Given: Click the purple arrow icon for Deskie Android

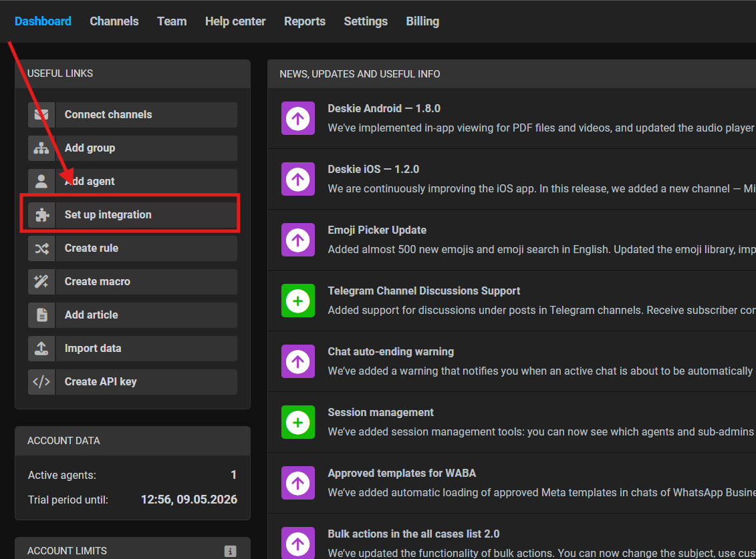Looking at the screenshot, I should (298, 118).
